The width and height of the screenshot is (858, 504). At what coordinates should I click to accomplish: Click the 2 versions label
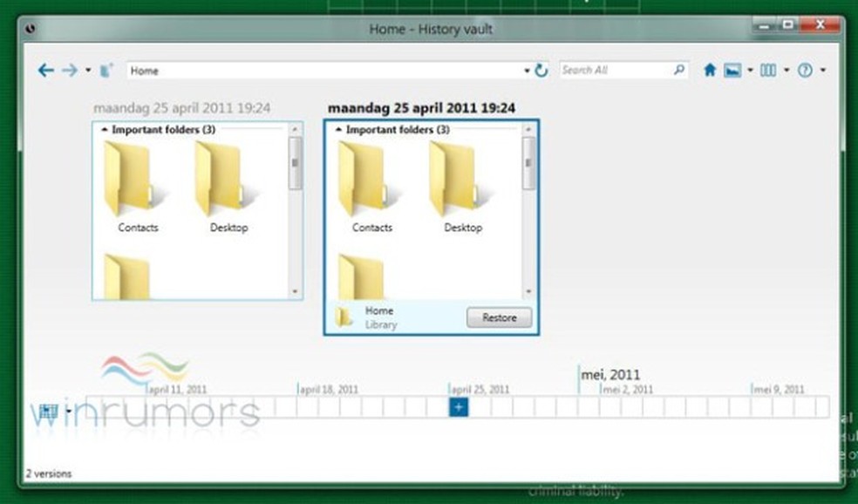pos(48,473)
